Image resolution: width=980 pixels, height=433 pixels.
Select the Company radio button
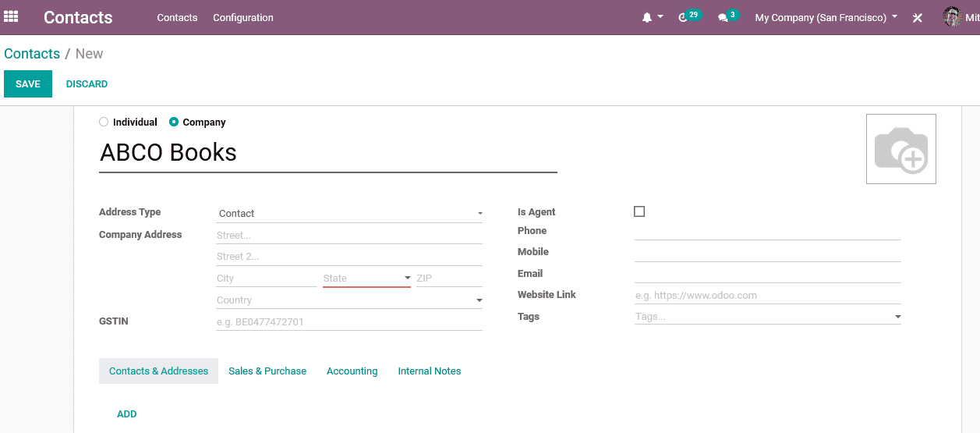coord(174,122)
